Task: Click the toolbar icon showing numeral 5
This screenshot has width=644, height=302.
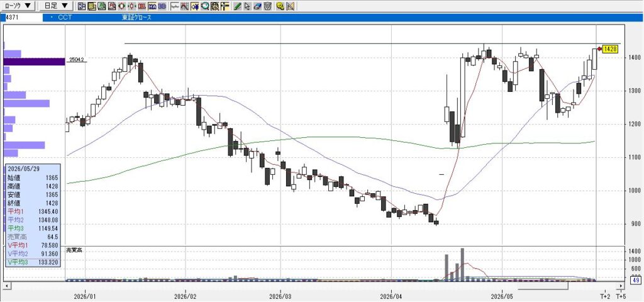Action: pos(82,6)
